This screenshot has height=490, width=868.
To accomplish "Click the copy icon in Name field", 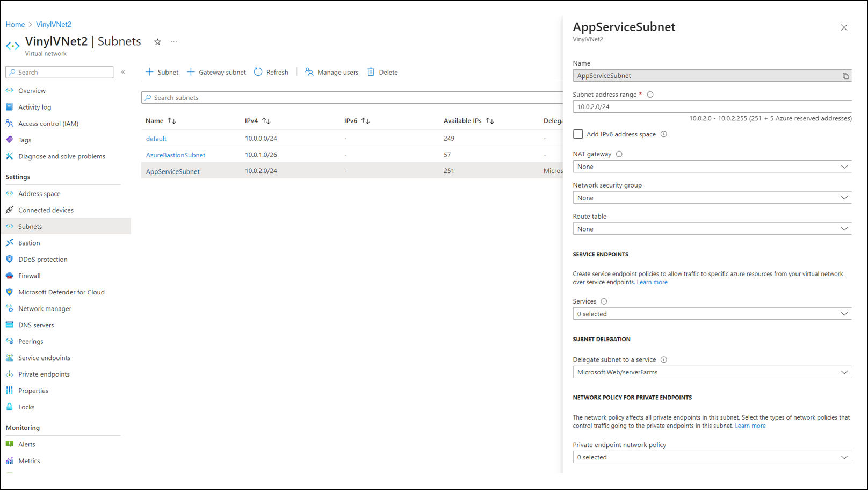I will pyautogui.click(x=845, y=76).
